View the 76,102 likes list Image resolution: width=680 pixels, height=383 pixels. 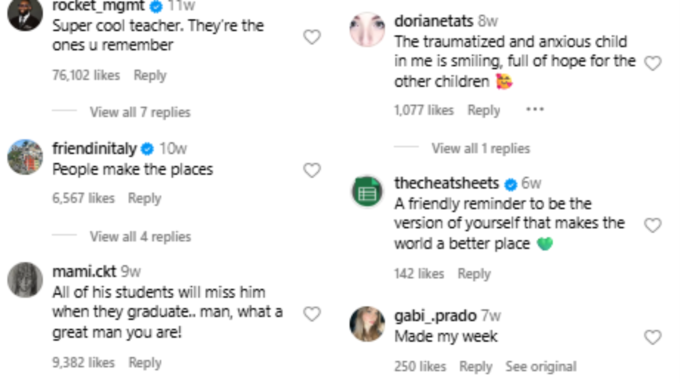[x=86, y=75]
